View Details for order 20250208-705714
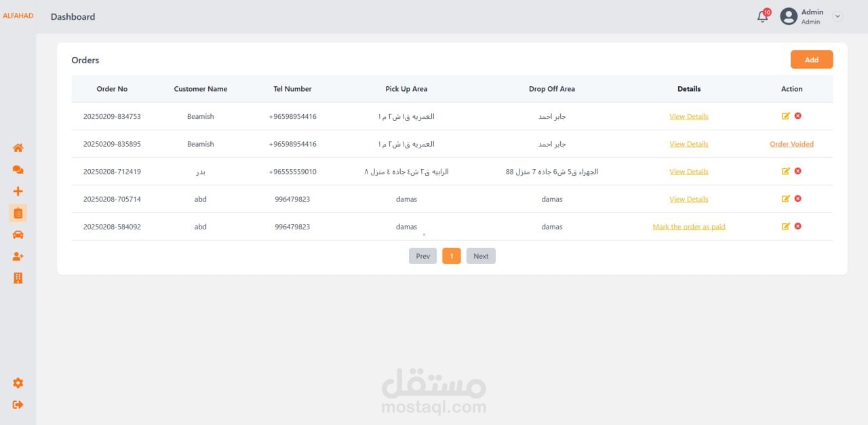This screenshot has height=425, width=868. tap(689, 199)
